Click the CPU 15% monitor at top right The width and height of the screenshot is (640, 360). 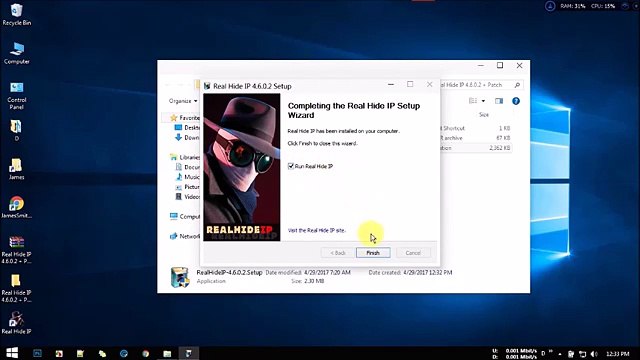(x=603, y=6)
